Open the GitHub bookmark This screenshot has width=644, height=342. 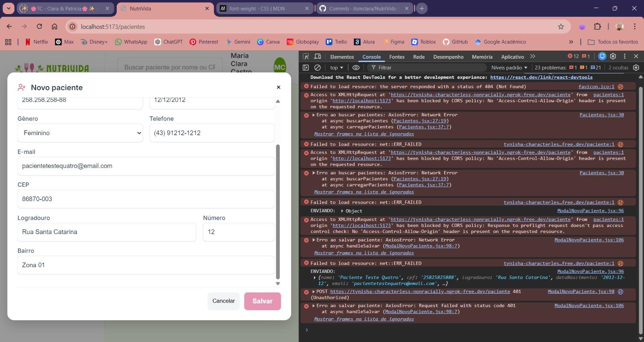[x=455, y=42]
